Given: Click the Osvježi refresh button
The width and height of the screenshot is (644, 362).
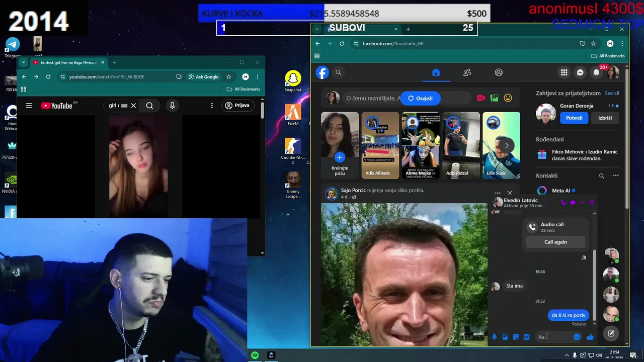Looking at the screenshot, I should coord(421,98).
